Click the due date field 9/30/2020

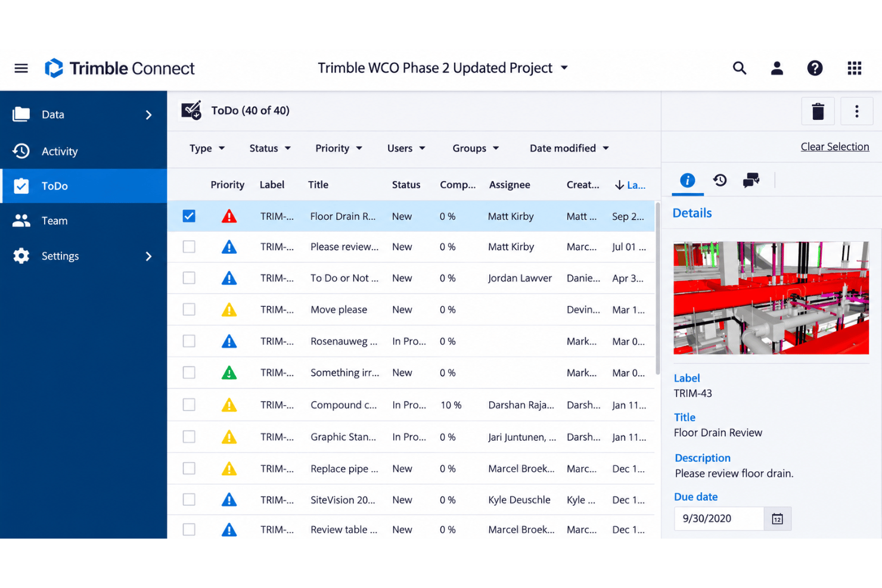pyautogui.click(x=719, y=519)
